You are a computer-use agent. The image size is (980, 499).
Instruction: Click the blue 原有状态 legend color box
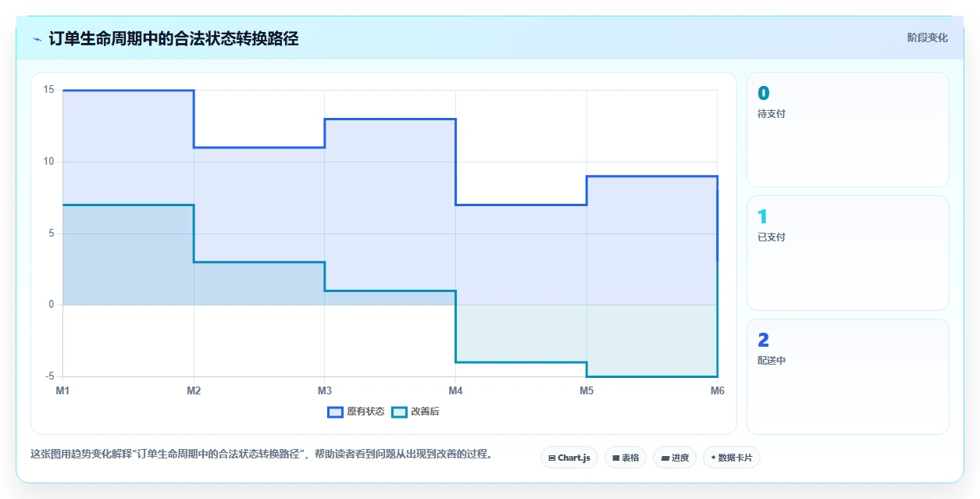[336, 412]
